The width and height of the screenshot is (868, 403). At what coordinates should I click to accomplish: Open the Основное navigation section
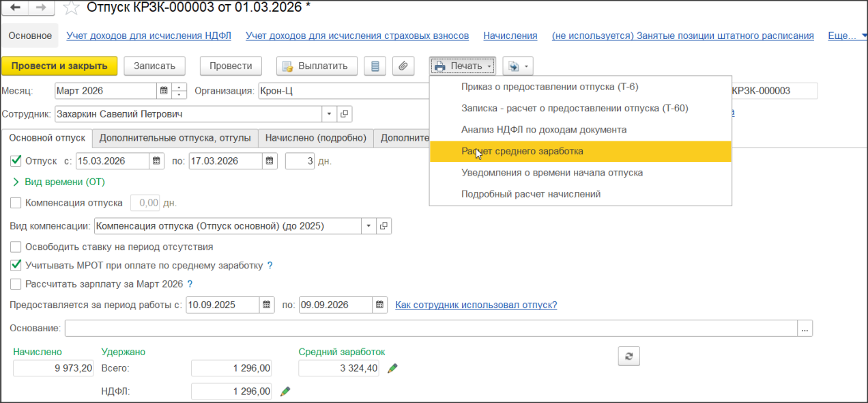[30, 36]
